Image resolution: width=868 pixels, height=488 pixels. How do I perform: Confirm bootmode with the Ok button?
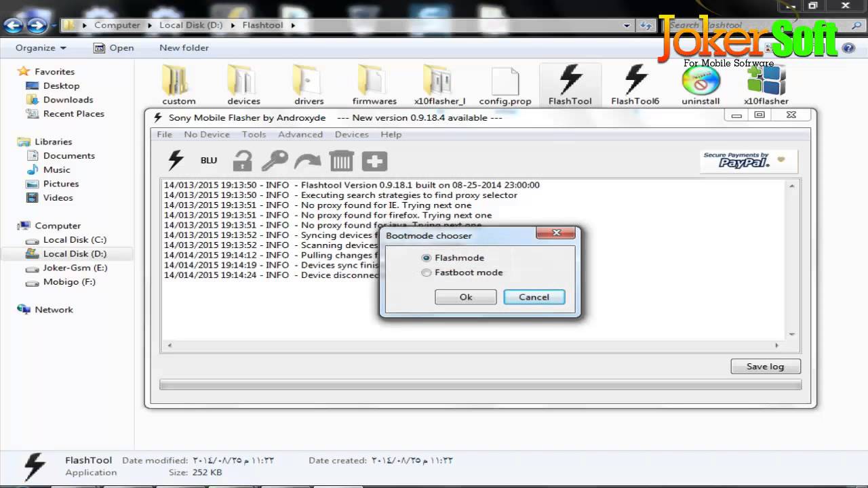coord(466,297)
